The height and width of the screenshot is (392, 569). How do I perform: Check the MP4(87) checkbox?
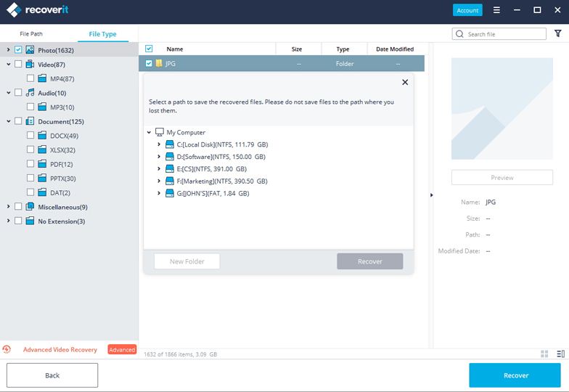coord(30,78)
